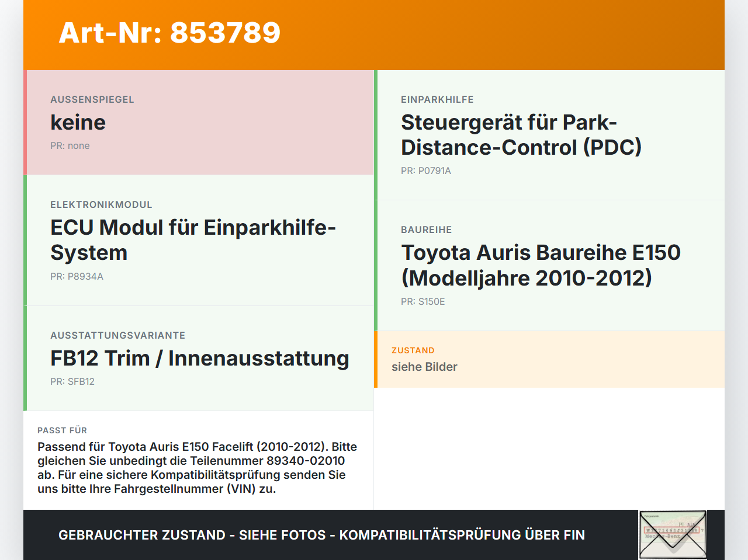Select the orange 'ZUSTAND' label
Viewport: 748px width, 560px height.
tap(413, 351)
